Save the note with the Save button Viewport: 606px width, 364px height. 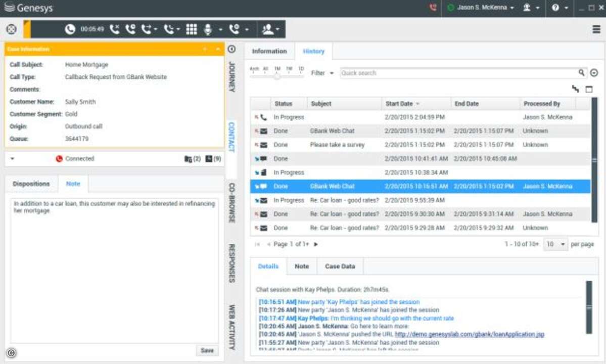point(207,350)
